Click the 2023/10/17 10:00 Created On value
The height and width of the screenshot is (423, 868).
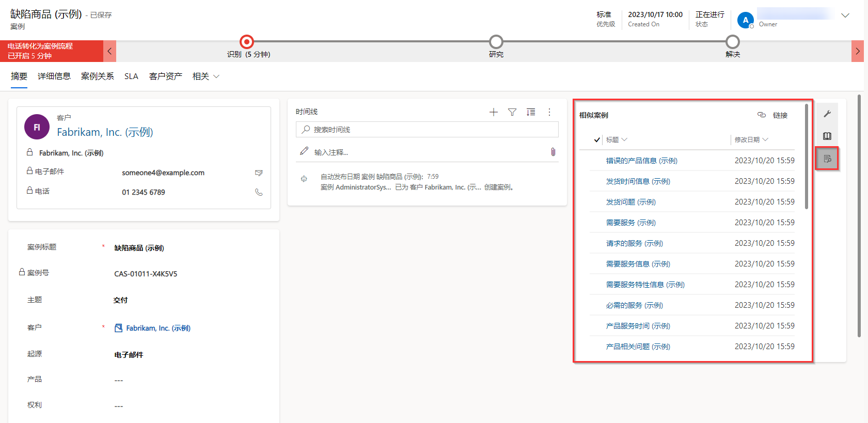click(655, 14)
